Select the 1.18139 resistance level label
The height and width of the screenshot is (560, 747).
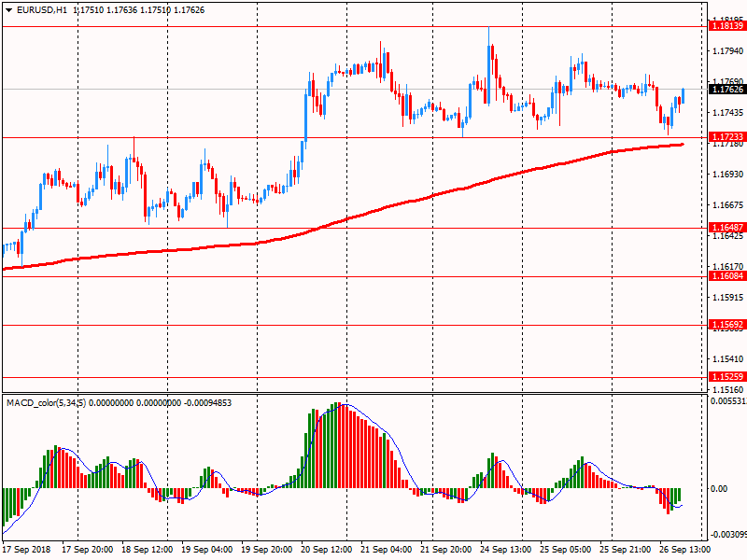tap(727, 26)
